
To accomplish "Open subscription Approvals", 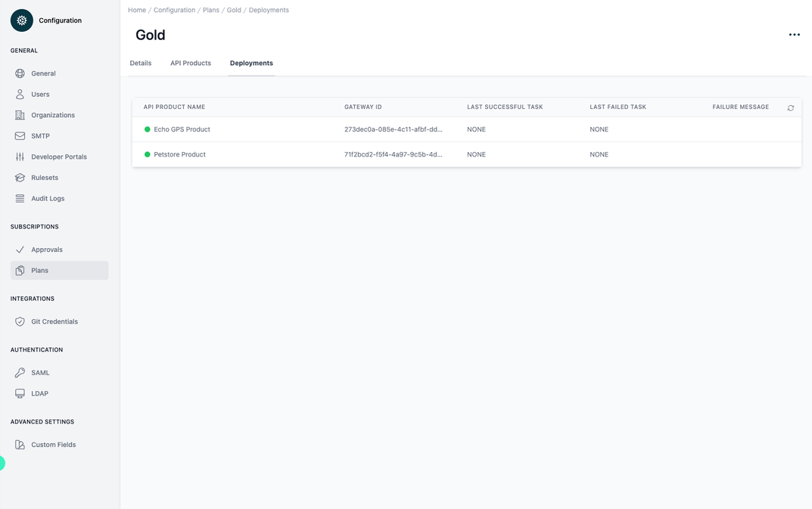I will (46, 250).
